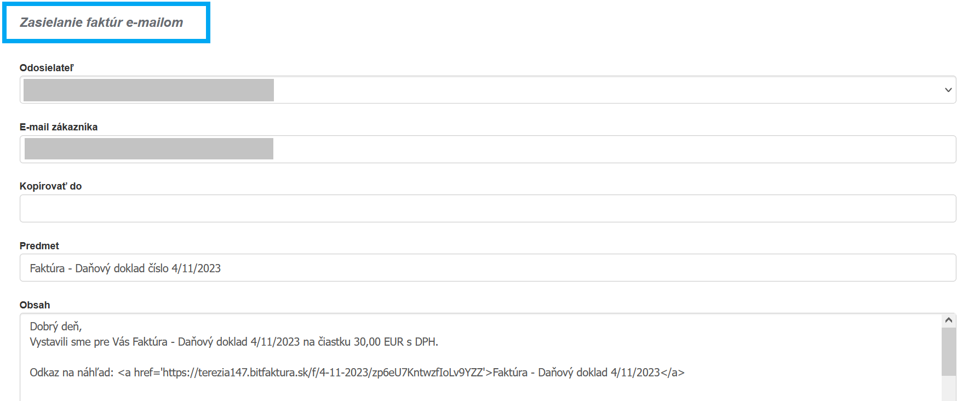Focus the Predmet subject field

tap(488, 268)
